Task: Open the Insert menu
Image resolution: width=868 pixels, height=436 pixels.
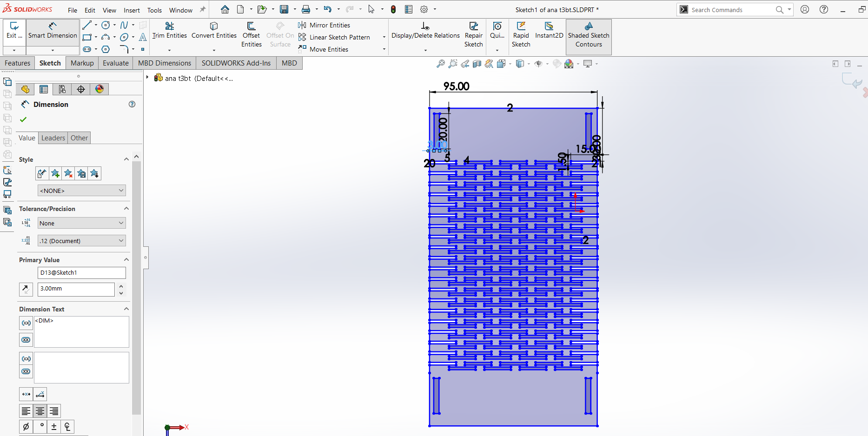Action: [x=132, y=10]
